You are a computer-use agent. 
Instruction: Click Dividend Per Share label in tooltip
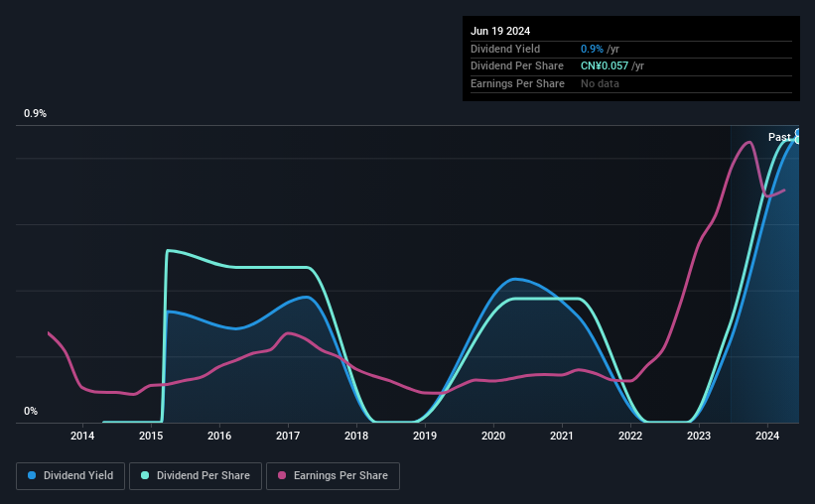point(516,66)
